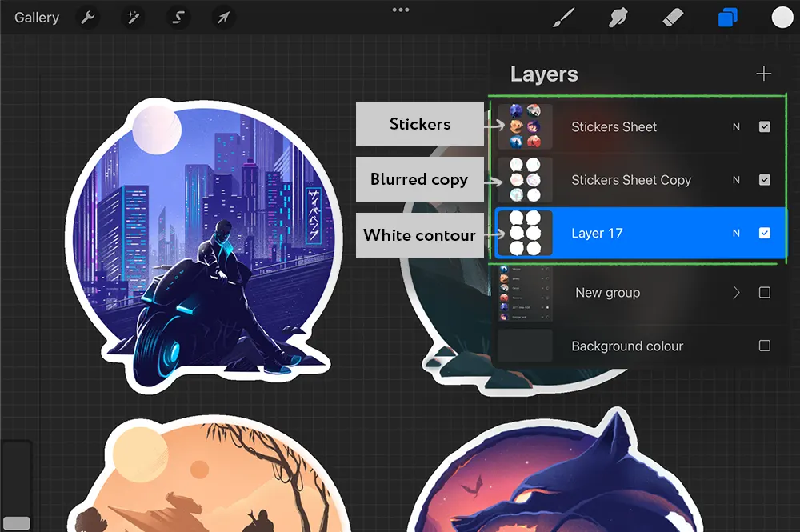800x532 pixels.
Task: Open blend mode N for Layer 17
Action: point(736,233)
